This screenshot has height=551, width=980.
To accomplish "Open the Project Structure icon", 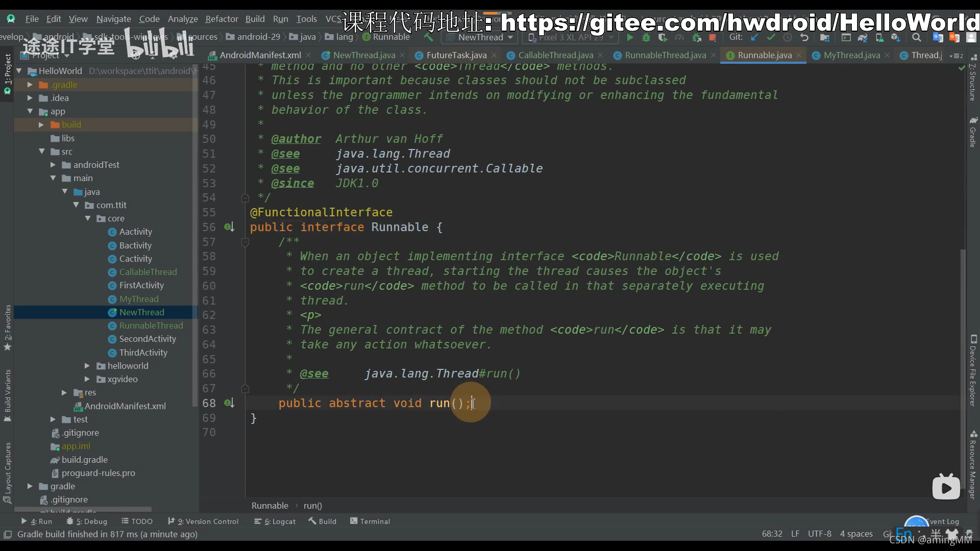I will point(825,37).
